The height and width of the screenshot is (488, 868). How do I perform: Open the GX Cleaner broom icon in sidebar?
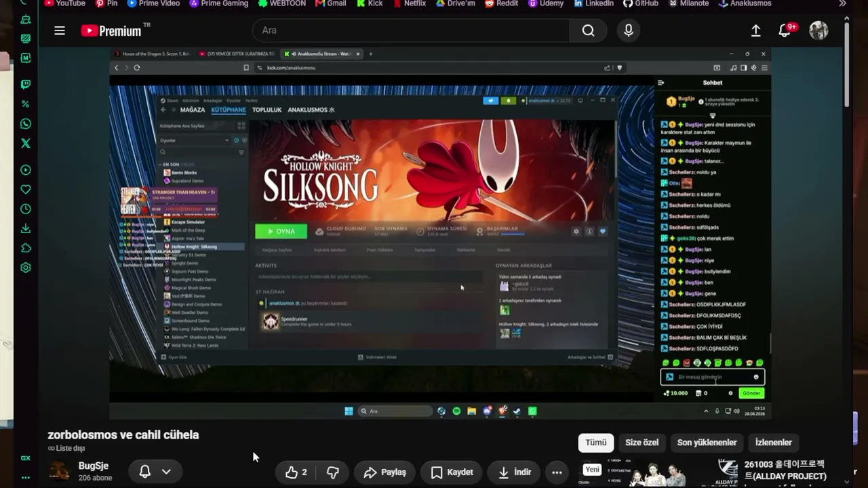[26, 20]
